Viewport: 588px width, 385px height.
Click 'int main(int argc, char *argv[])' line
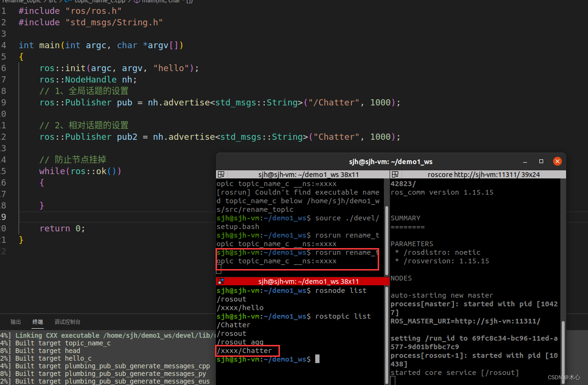point(101,45)
